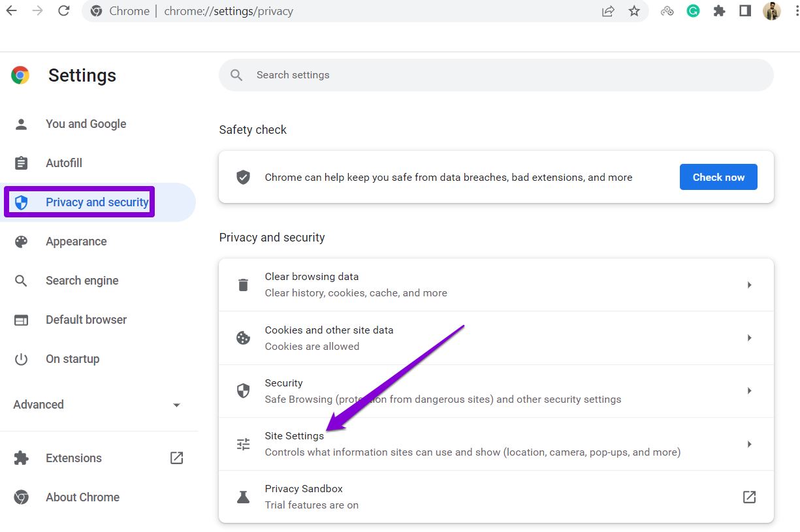Screen dimensions: 800x532
Task: Click the 'Cookies are allowed' text
Action: click(x=312, y=347)
